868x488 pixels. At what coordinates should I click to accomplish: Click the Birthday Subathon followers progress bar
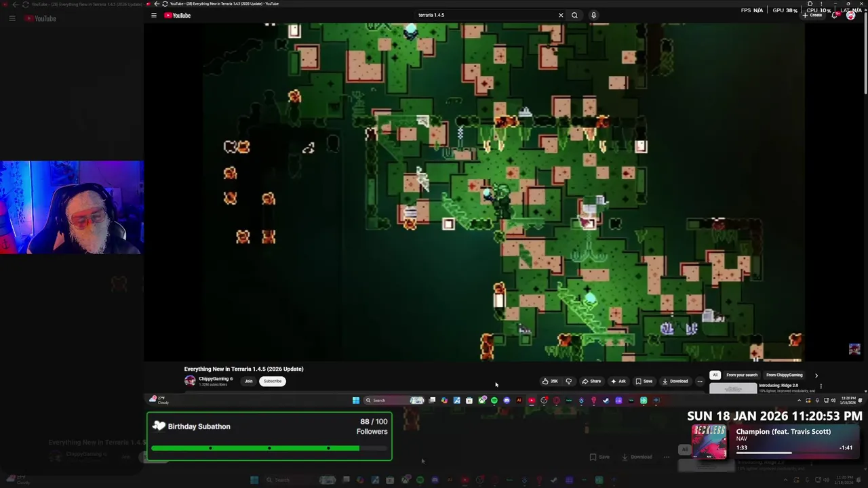(269, 448)
